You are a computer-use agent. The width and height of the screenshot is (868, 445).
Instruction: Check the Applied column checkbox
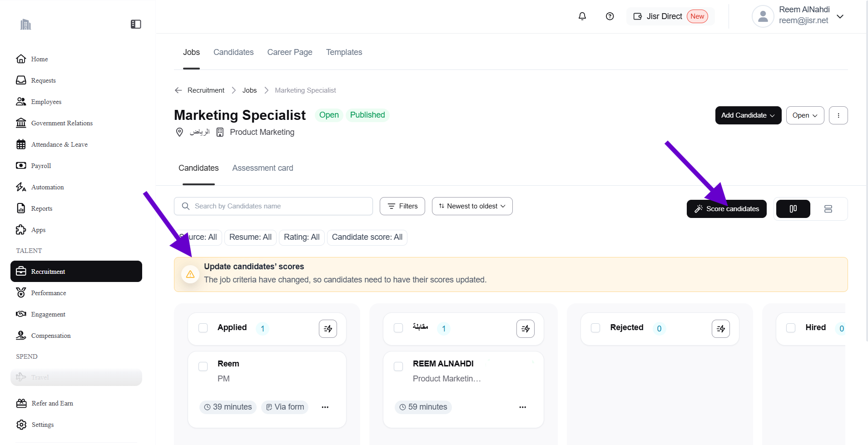[203, 328]
